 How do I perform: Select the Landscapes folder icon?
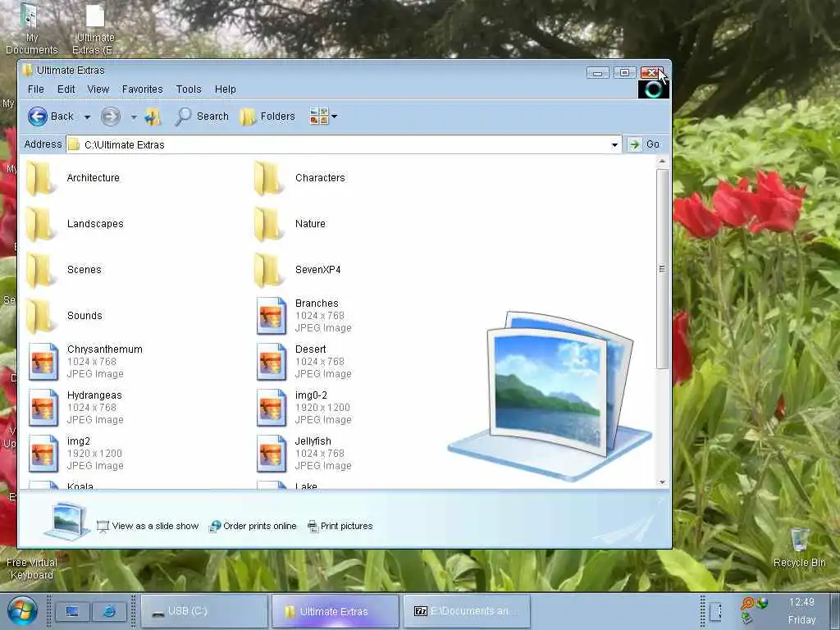[x=41, y=225]
